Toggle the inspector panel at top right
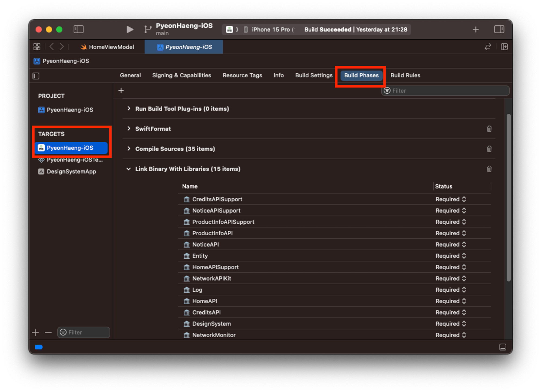 499,29
